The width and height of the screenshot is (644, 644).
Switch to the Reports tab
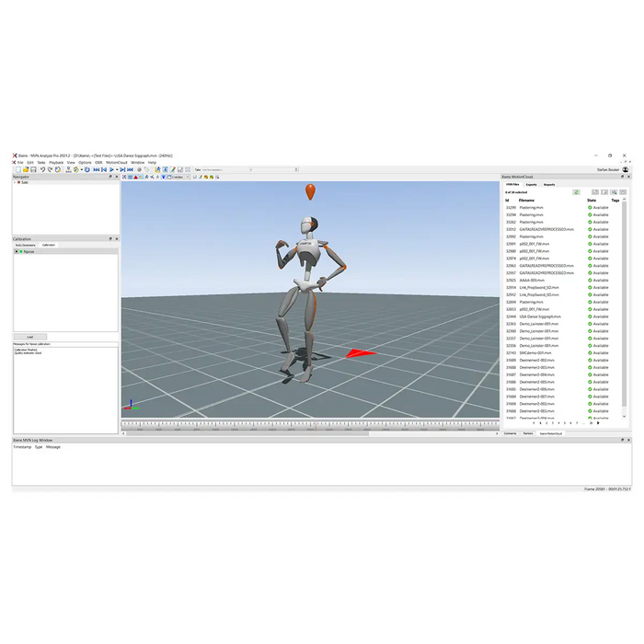click(x=548, y=185)
